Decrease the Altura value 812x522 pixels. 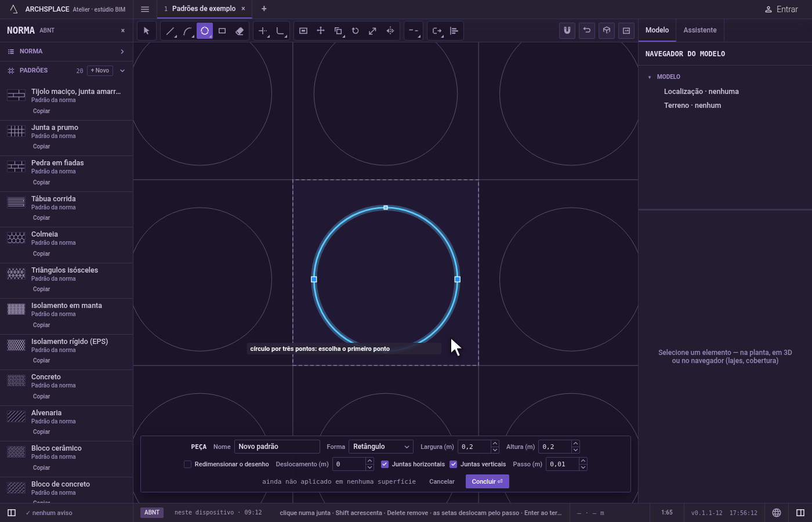[x=575, y=450]
